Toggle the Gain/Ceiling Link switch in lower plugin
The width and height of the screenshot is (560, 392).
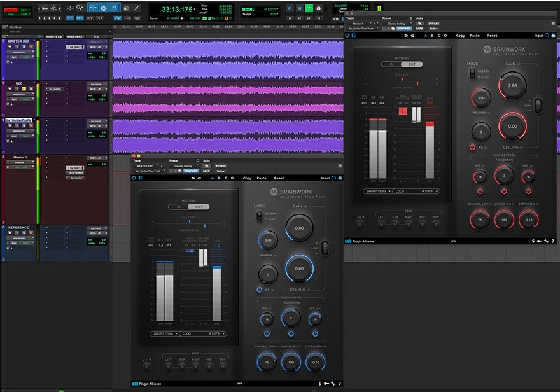[x=324, y=247]
